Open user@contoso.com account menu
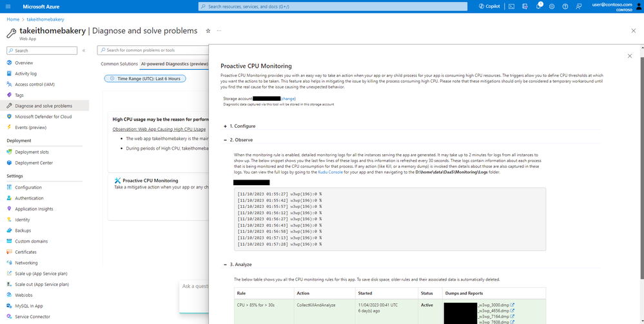 pyautogui.click(x=615, y=6)
